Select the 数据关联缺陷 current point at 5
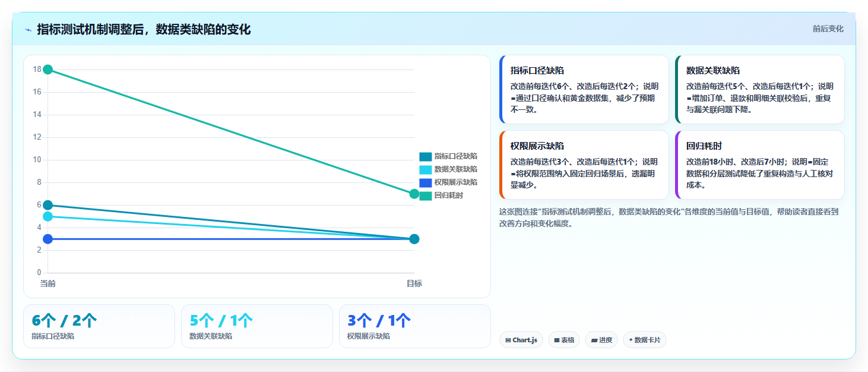868x372 pixels. coord(48,216)
